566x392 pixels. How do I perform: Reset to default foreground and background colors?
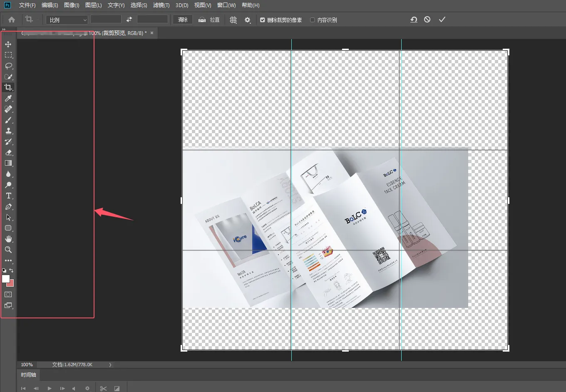[4, 270]
